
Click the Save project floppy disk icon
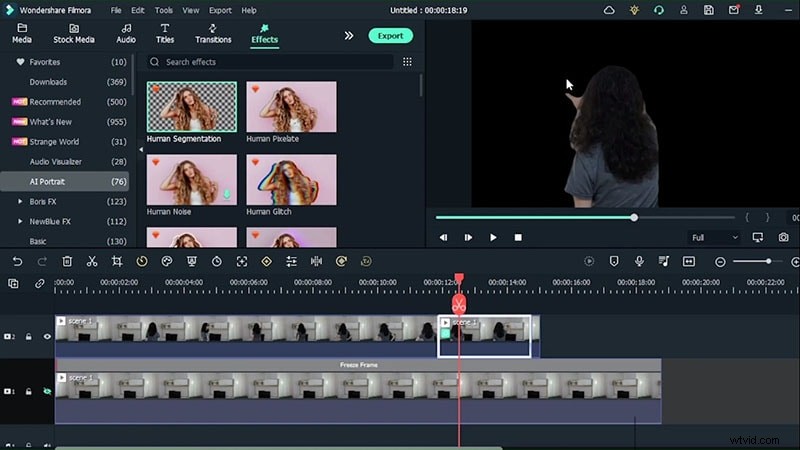pyautogui.click(x=709, y=10)
